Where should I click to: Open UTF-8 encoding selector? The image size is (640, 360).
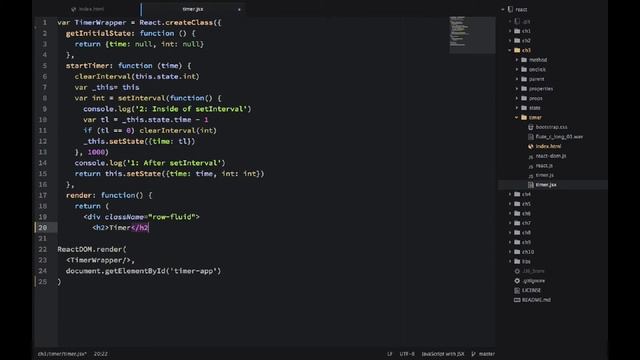click(x=407, y=354)
